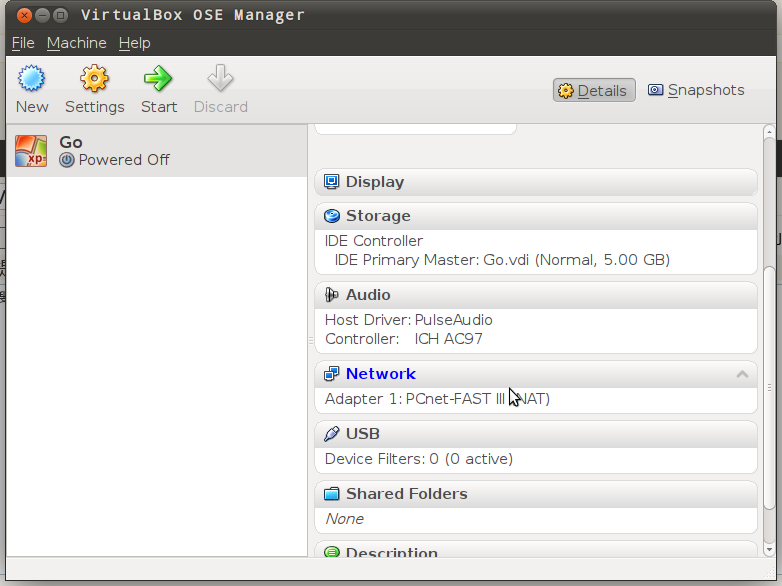Click the USB section plug icon
The image size is (782, 586).
pyautogui.click(x=332, y=433)
